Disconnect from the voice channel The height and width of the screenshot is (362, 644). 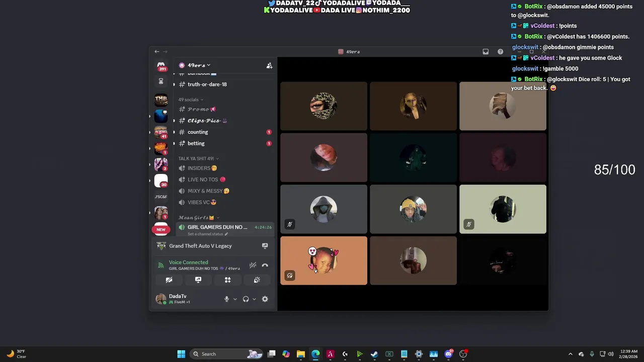[265, 265]
